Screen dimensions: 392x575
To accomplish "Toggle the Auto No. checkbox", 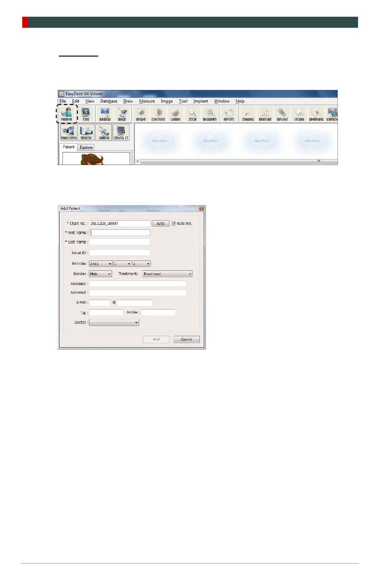I will [x=174, y=224].
